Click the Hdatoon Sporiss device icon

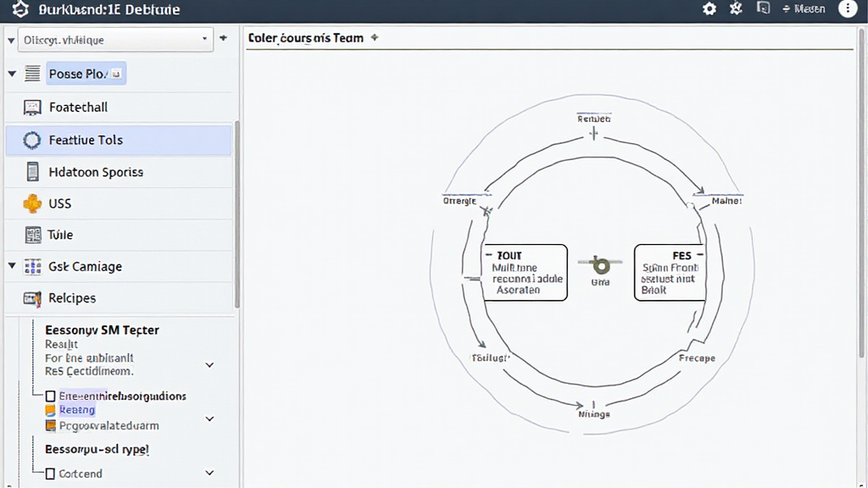pyautogui.click(x=33, y=172)
